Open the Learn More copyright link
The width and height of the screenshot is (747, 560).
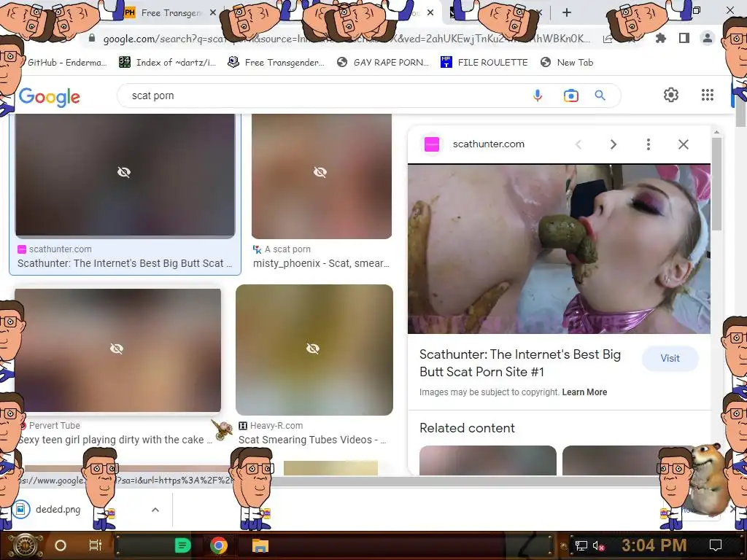pos(584,392)
